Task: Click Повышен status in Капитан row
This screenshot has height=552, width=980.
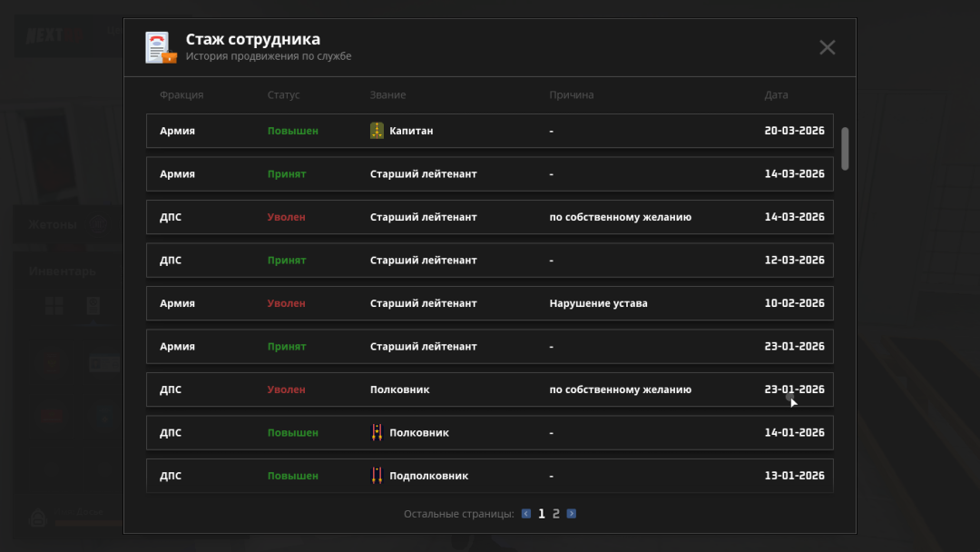Action: (x=293, y=131)
